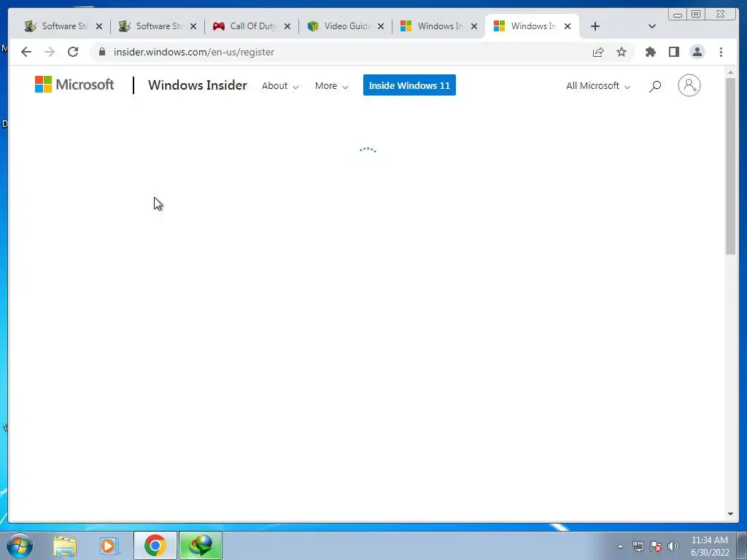Open the volume speaker icon

click(673, 546)
